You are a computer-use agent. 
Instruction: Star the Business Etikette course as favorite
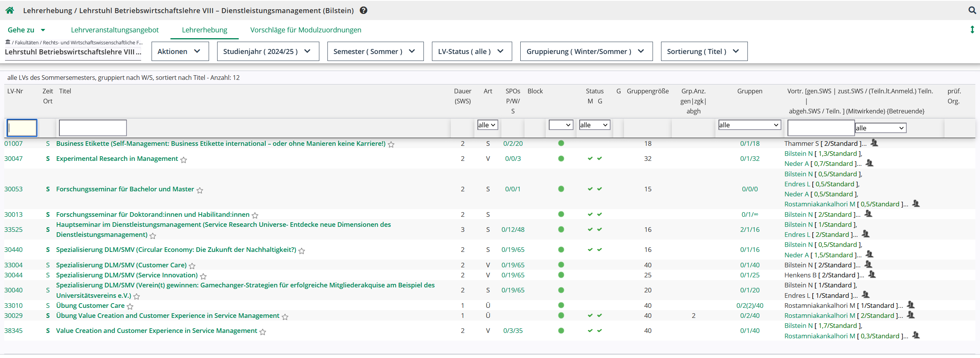click(391, 144)
